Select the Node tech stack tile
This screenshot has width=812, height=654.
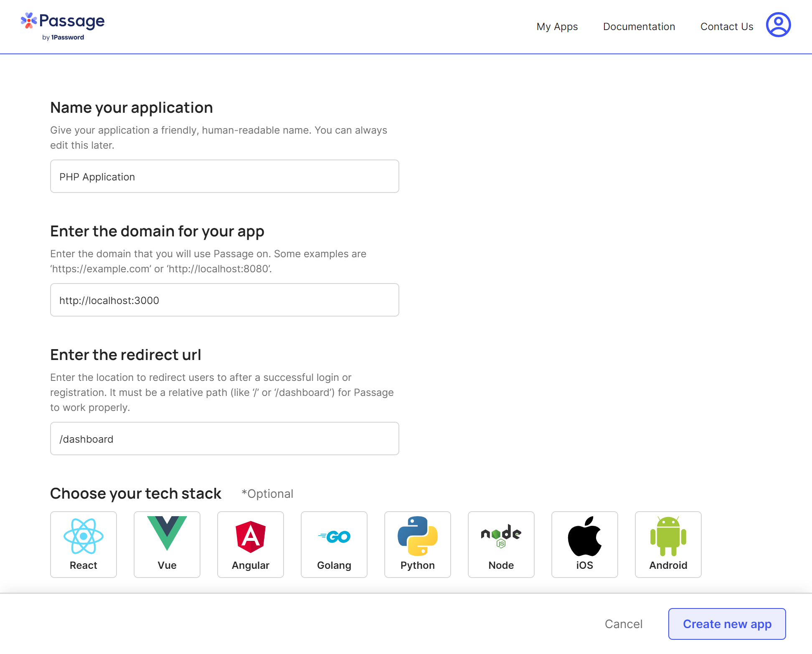tap(501, 544)
